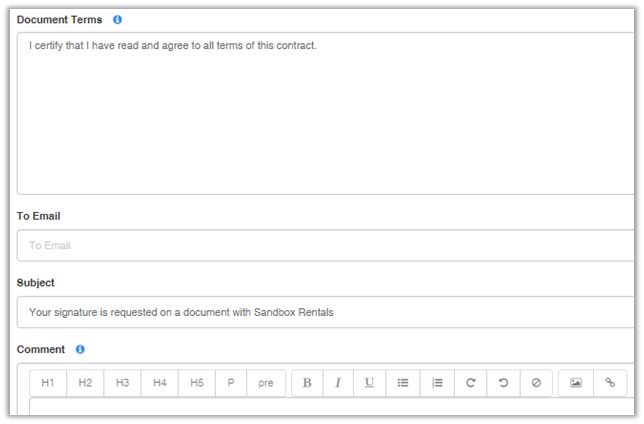Insert an image into the comment
The height and width of the screenshot is (424, 644).
(x=576, y=383)
